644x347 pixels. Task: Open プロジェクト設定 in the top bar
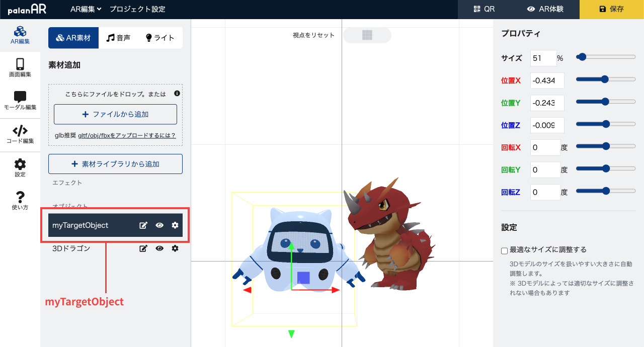pyautogui.click(x=137, y=9)
